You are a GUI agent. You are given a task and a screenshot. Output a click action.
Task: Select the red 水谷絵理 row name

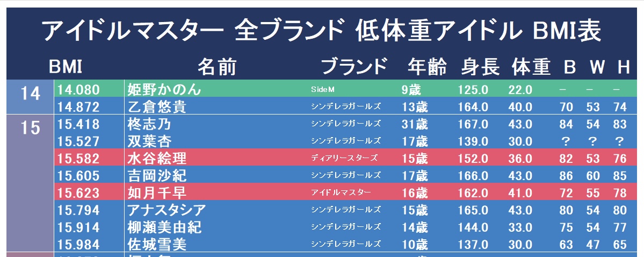click(x=157, y=158)
